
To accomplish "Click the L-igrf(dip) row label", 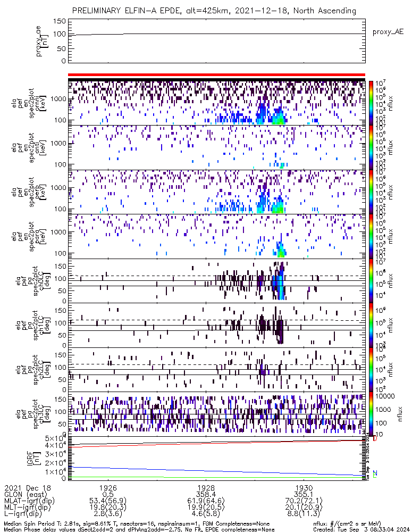I will pyautogui.click(x=23, y=514).
